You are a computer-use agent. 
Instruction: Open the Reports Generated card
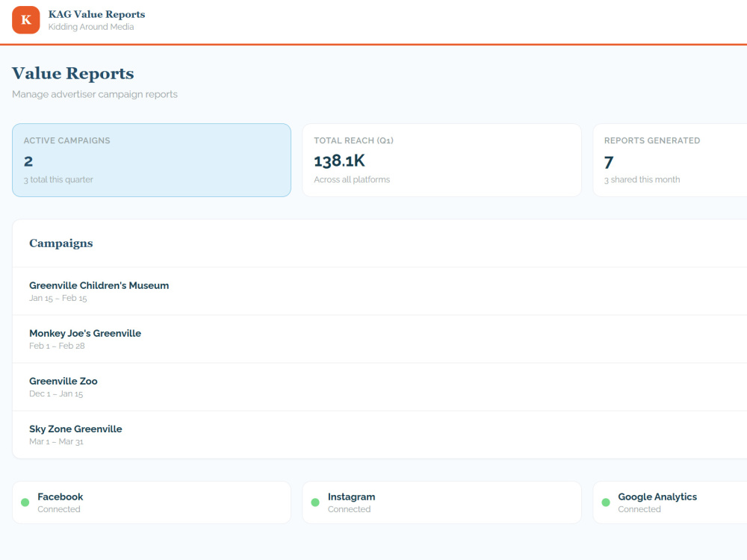[670, 160]
